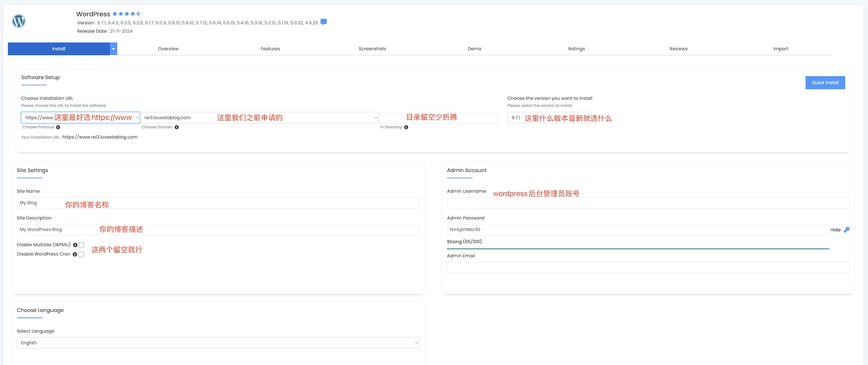Open the Reviews tab
The width and height of the screenshot is (868, 365).
tap(679, 49)
